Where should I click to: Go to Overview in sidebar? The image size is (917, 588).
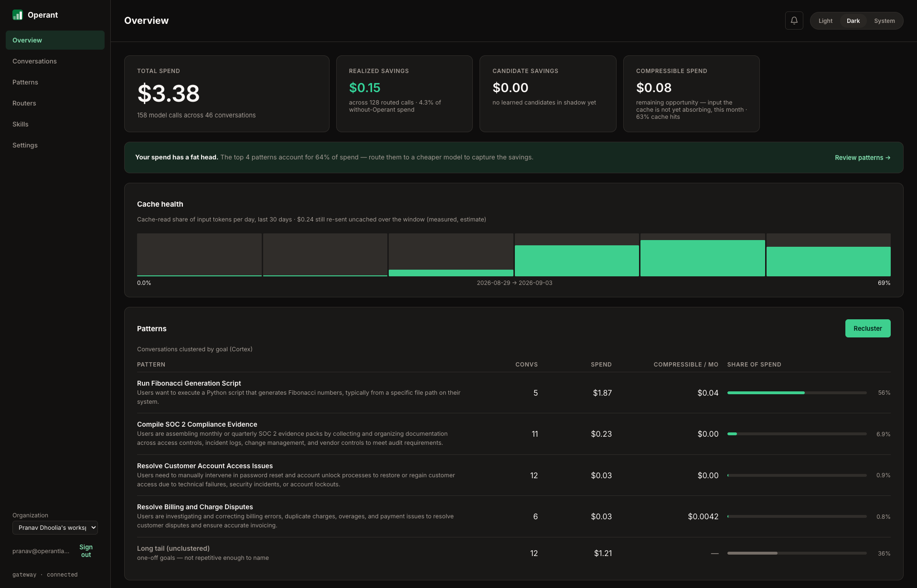point(55,40)
